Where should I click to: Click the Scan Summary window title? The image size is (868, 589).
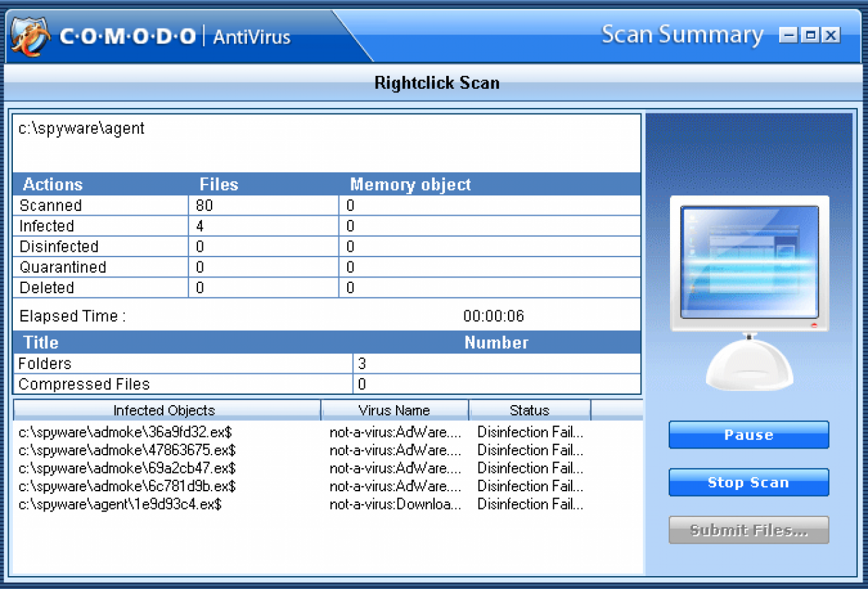(x=683, y=35)
